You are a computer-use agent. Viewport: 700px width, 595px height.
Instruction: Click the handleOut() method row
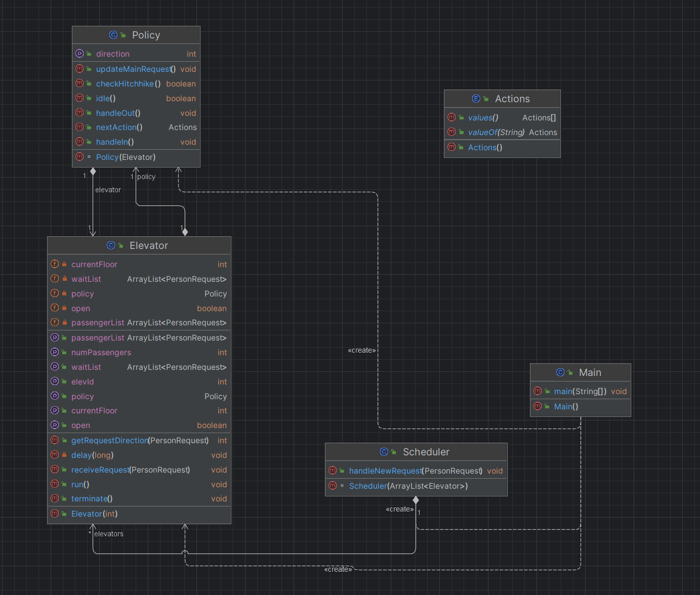tap(136, 113)
